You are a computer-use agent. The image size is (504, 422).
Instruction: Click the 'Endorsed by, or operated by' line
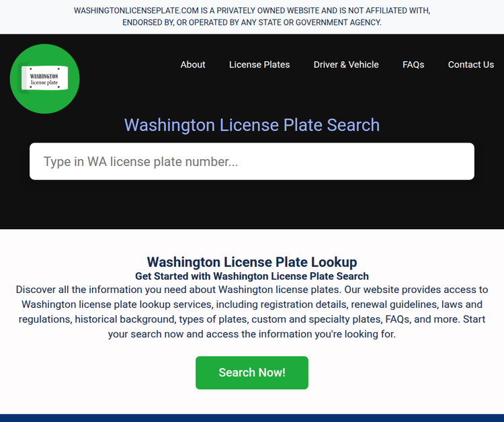(x=252, y=22)
